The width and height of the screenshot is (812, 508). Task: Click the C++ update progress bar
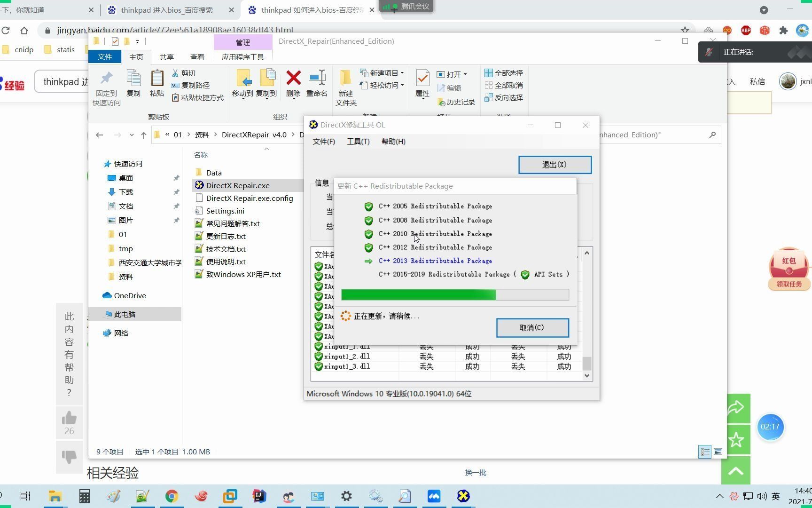[x=455, y=295]
